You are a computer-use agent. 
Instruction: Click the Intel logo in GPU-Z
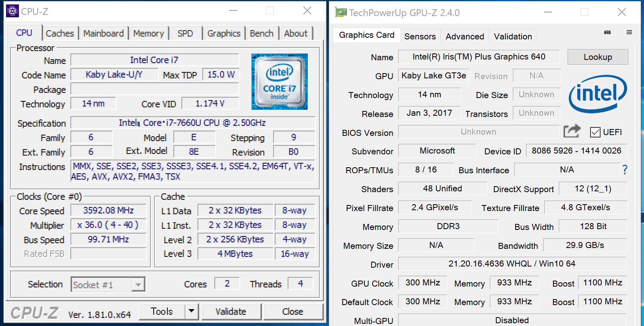[x=598, y=94]
